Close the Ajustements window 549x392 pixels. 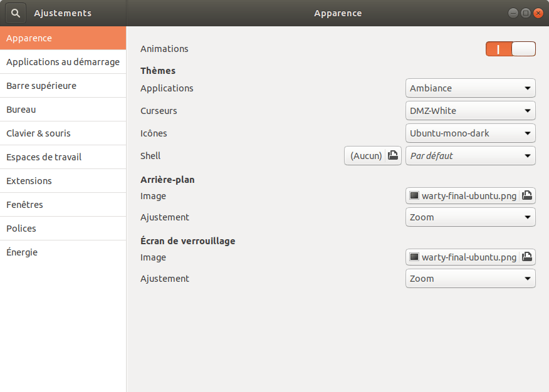point(538,13)
